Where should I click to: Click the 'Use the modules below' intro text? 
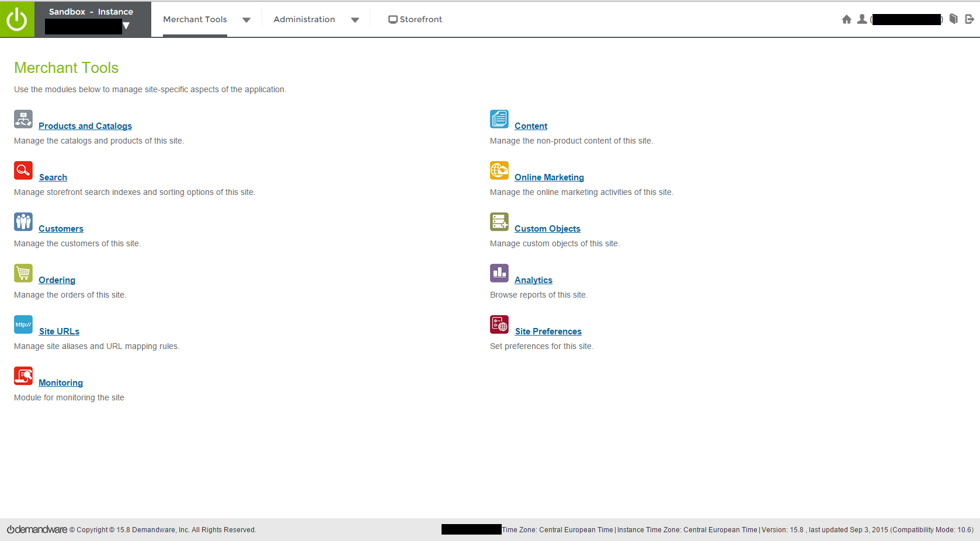150,89
